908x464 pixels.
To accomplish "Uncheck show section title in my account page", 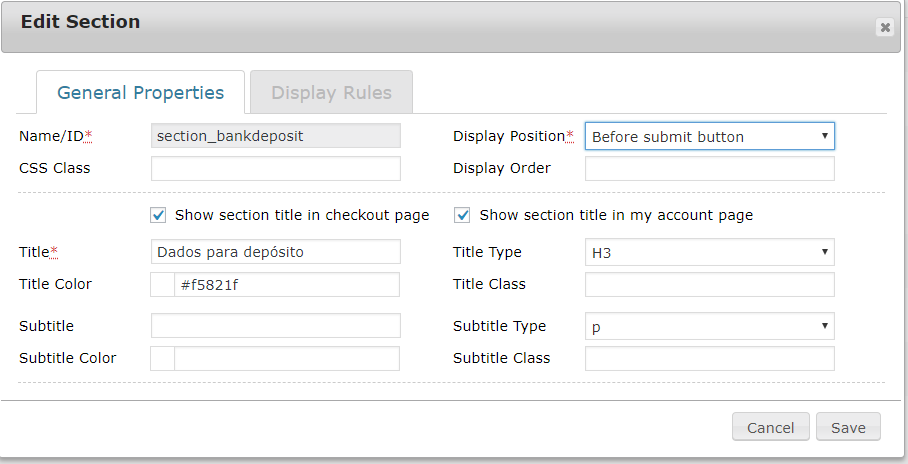I will (x=463, y=215).
